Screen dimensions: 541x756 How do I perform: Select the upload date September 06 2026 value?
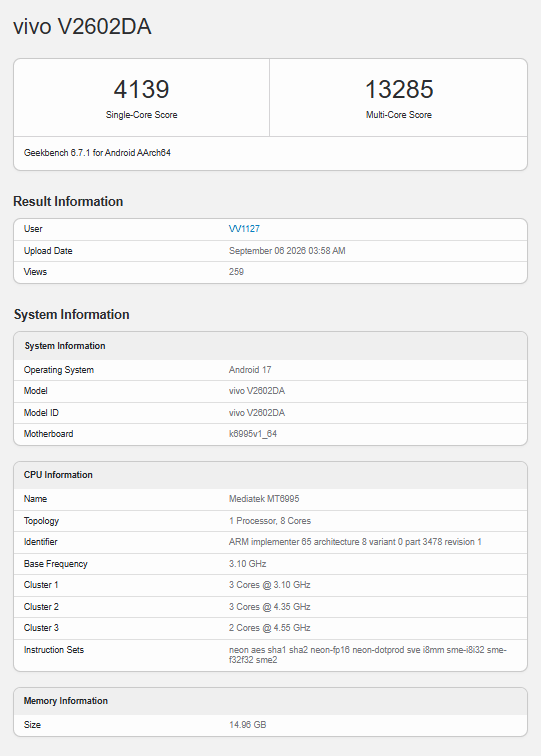tap(287, 251)
